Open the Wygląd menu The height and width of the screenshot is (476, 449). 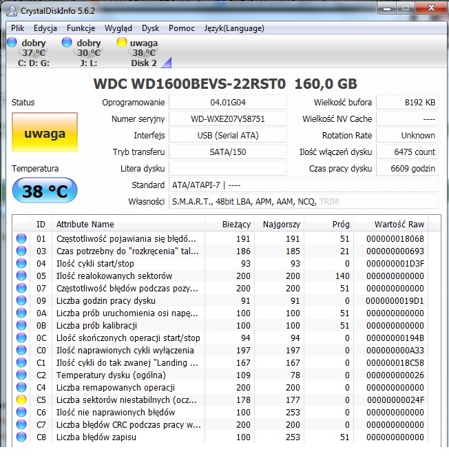118,28
